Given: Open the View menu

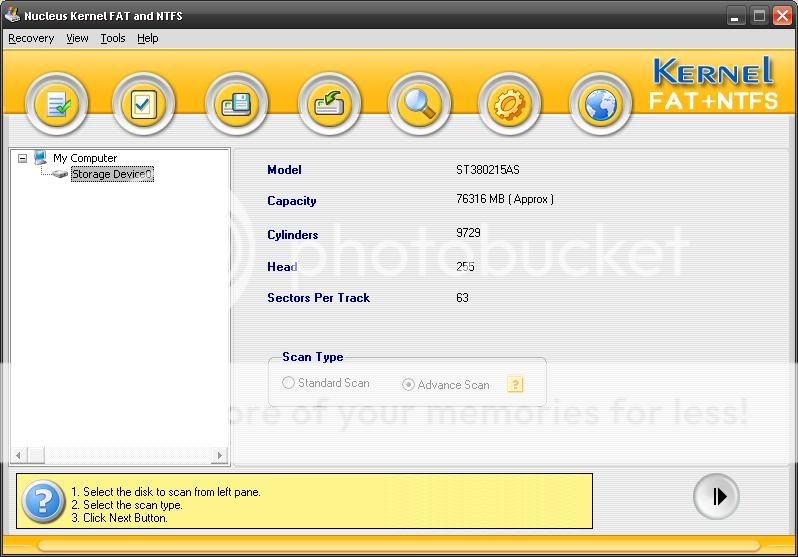Looking at the screenshot, I should click(x=77, y=38).
